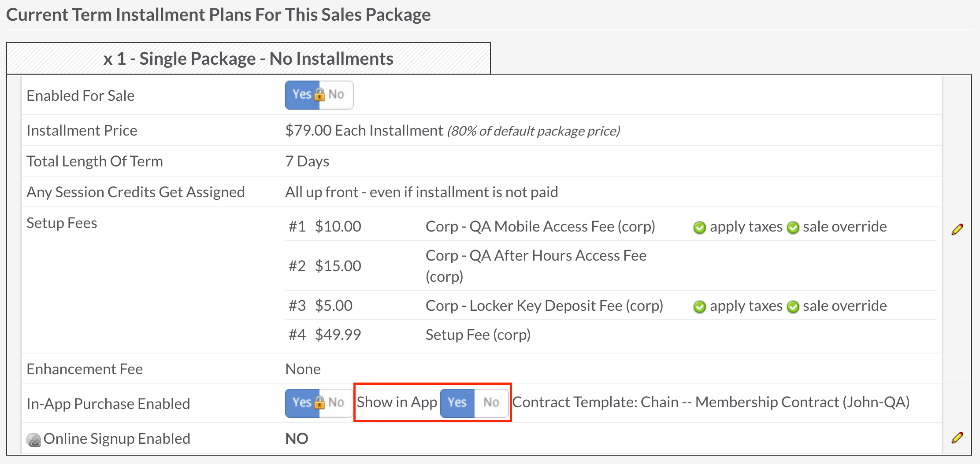Click the Current Term Installment Plans heading

[218, 15]
